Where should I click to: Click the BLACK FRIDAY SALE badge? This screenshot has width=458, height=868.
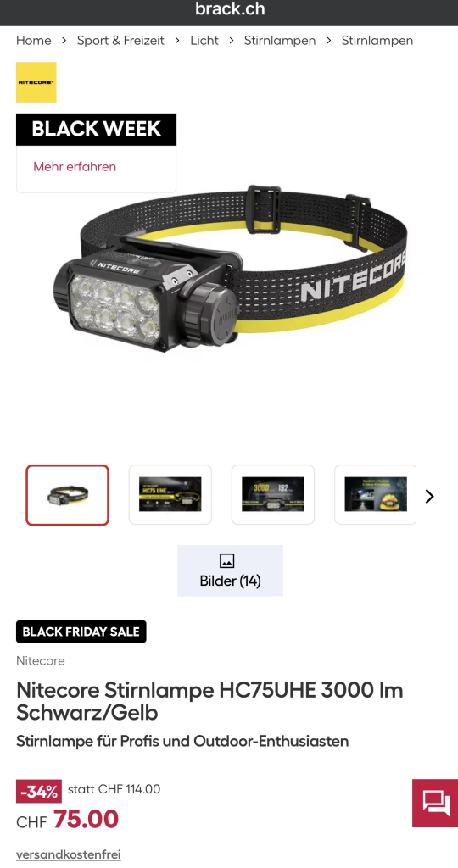[81, 632]
